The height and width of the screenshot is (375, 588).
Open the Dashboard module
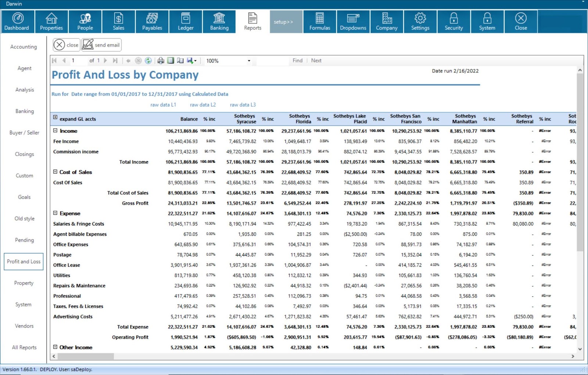pos(17,22)
